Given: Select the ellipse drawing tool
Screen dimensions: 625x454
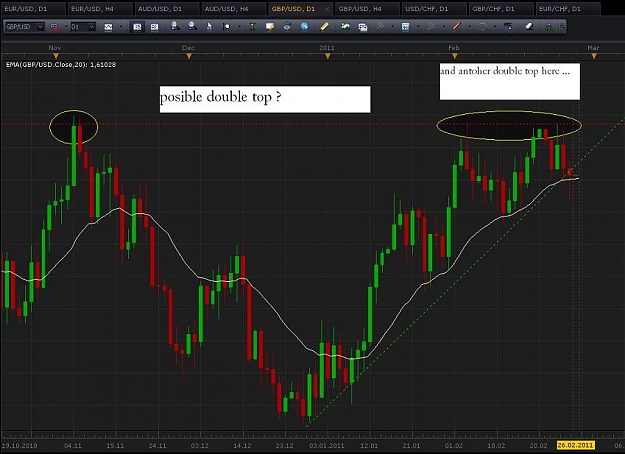Looking at the screenshot, I should pyautogui.click(x=482, y=27).
